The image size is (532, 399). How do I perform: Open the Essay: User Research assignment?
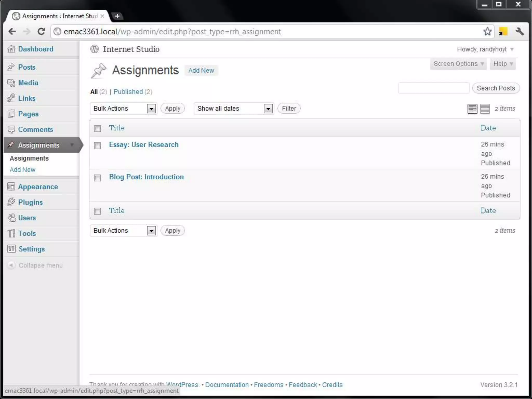[144, 145]
